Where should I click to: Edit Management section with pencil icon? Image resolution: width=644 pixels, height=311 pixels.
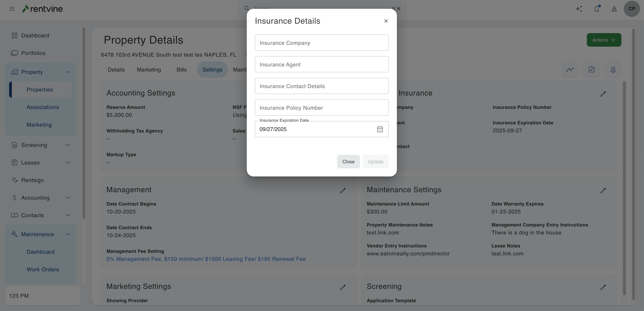click(342, 191)
